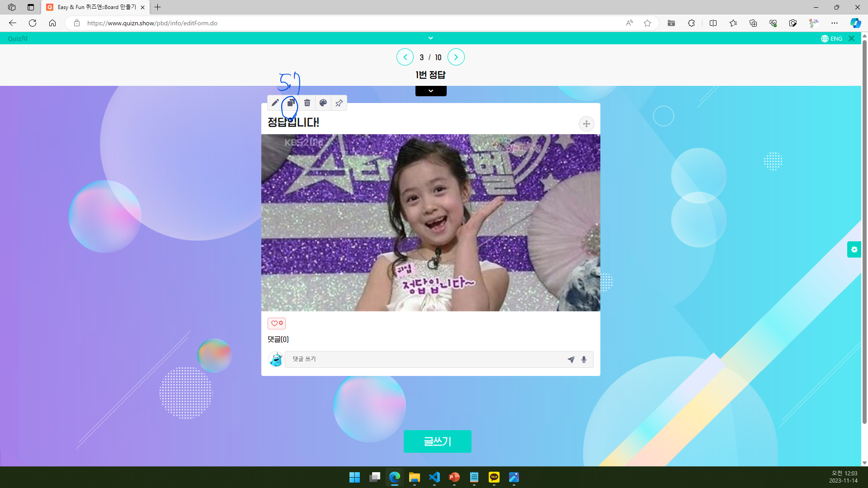This screenshot has height=488, width=868.
Task: Open the browser extensions puzzle icon
Action: (x=691, y=23)
